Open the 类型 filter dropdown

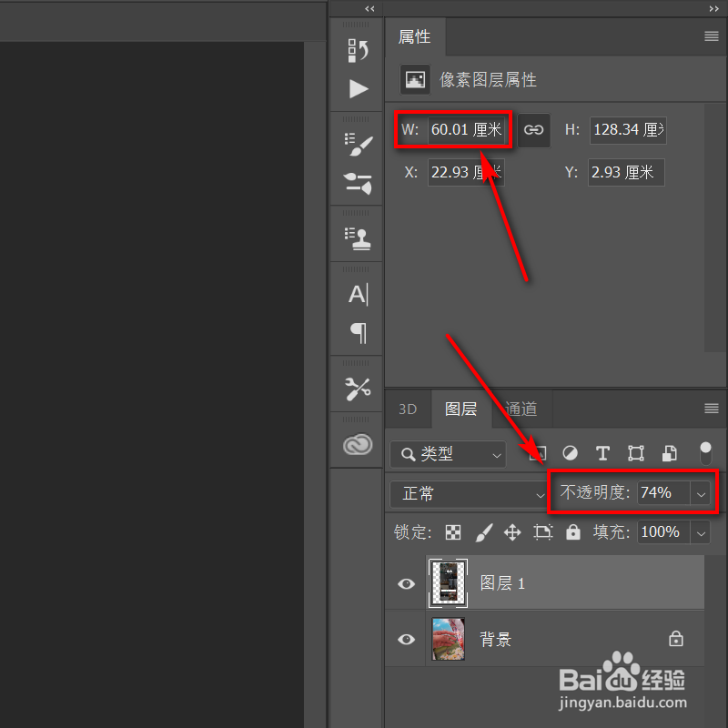point(448,453)
